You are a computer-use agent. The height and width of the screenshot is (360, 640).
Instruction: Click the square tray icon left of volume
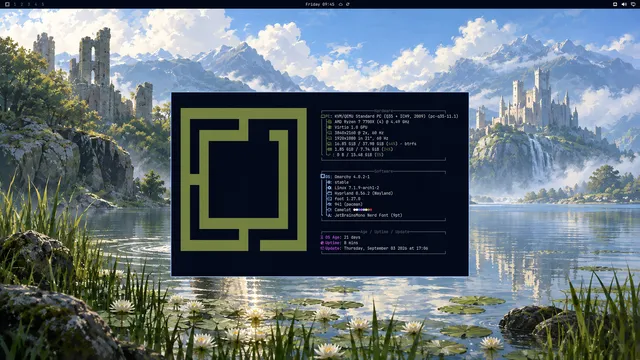click(x=615, y=4)
